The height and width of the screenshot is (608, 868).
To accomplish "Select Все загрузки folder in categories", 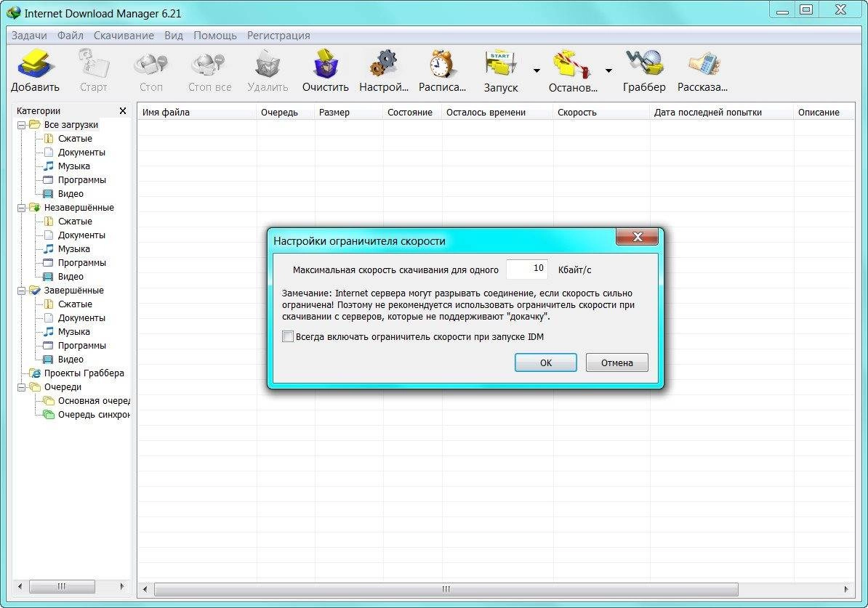I will click(x=71, y=124).
